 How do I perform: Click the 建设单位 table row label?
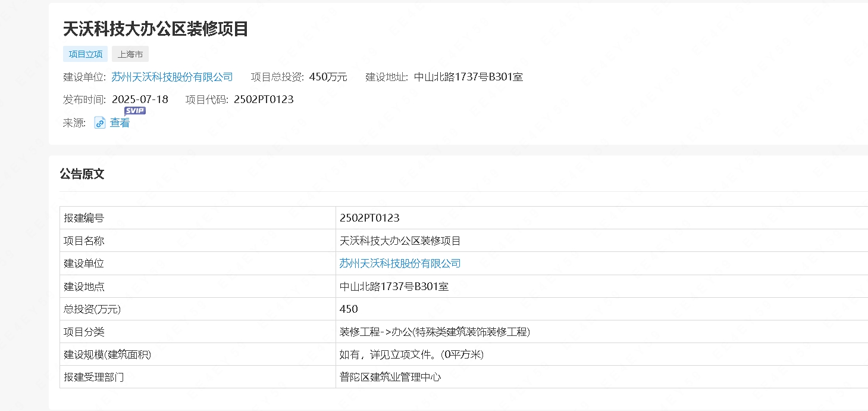(84, 263)
